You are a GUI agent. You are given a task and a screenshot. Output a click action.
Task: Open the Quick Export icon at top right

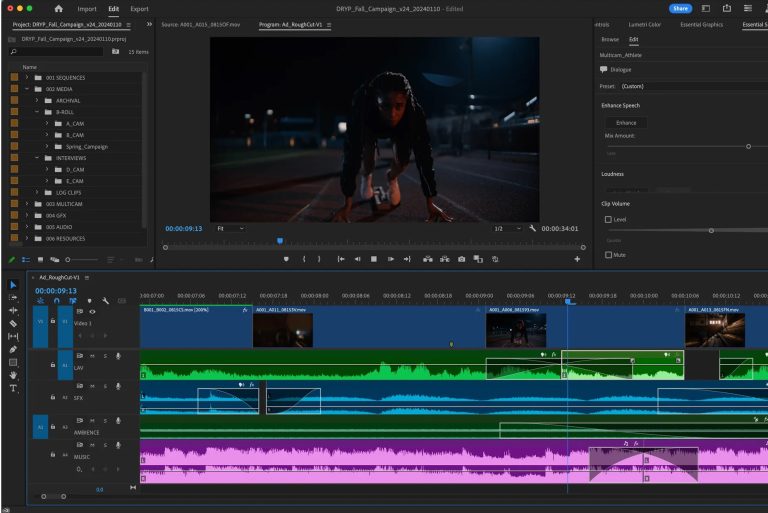(727, 8)
